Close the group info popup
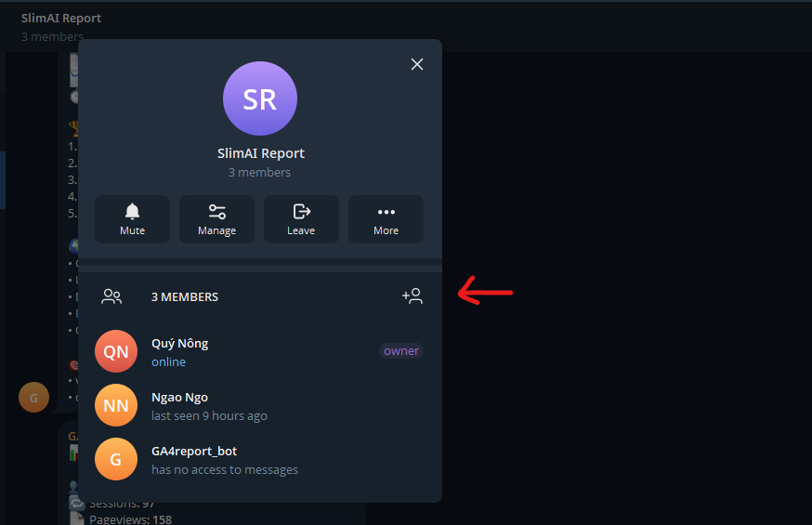 [x=417, y=64]
